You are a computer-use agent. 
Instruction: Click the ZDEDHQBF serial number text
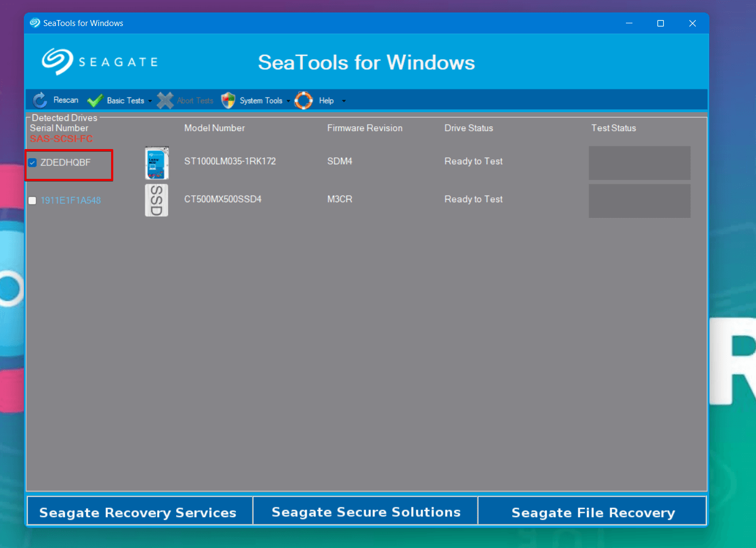[x=66, y=163]
